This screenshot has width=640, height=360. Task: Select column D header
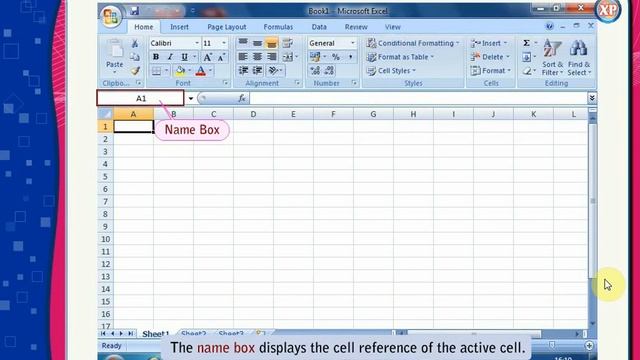click(253, 114)
